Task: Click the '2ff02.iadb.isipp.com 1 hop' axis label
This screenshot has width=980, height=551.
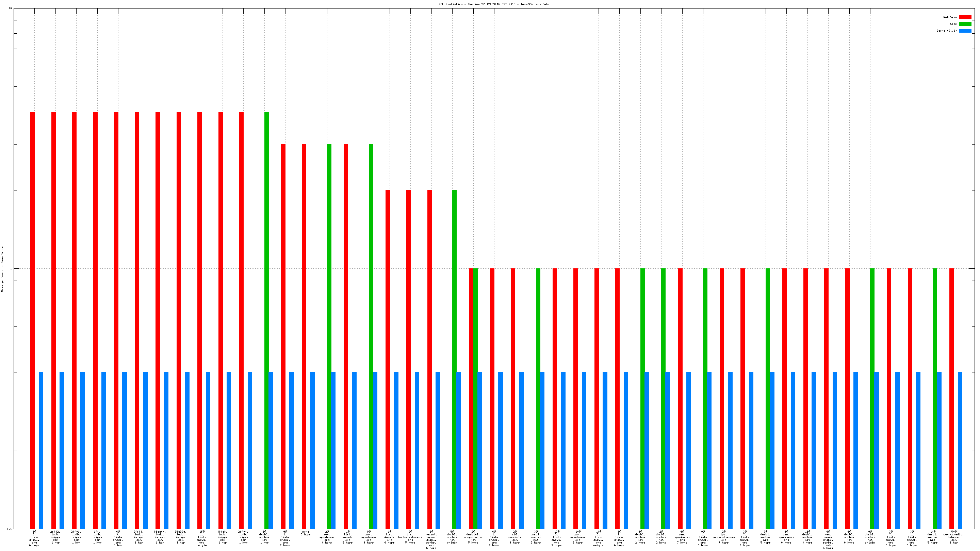Action: [x=55, y=537]
